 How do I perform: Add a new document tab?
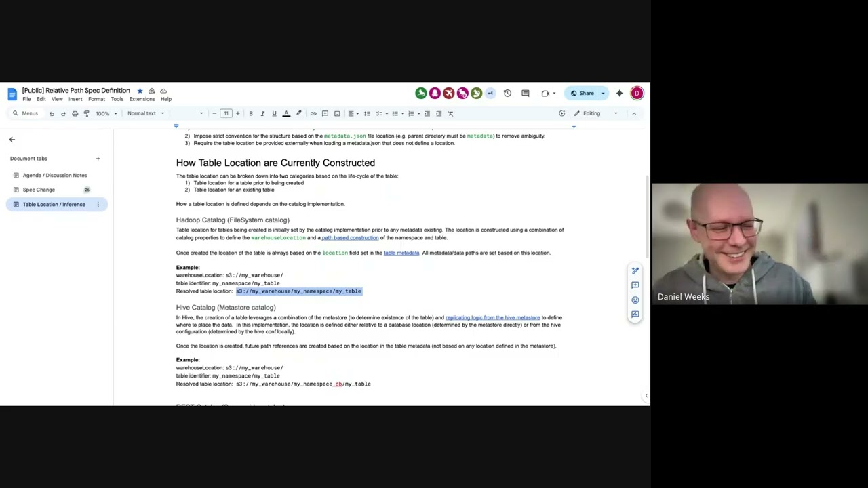(98, 159)
